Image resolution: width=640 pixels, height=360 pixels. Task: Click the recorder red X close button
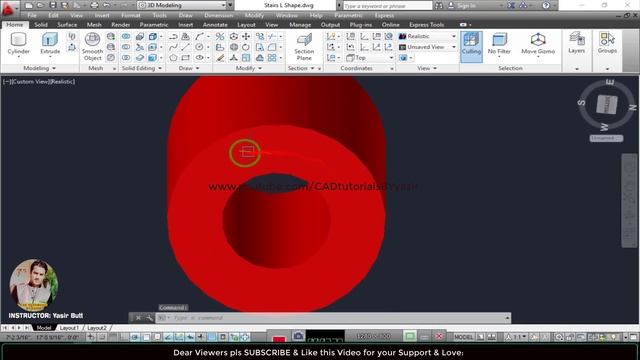[439, 336]
